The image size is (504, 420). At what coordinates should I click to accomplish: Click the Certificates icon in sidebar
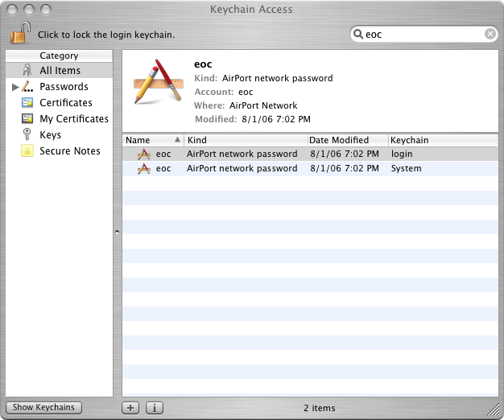point(27,102)
